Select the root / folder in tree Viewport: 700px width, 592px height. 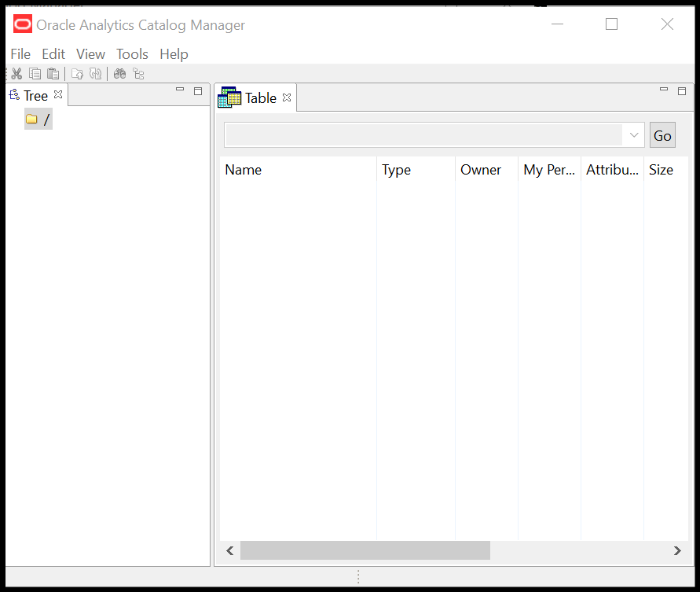(38, 119)
